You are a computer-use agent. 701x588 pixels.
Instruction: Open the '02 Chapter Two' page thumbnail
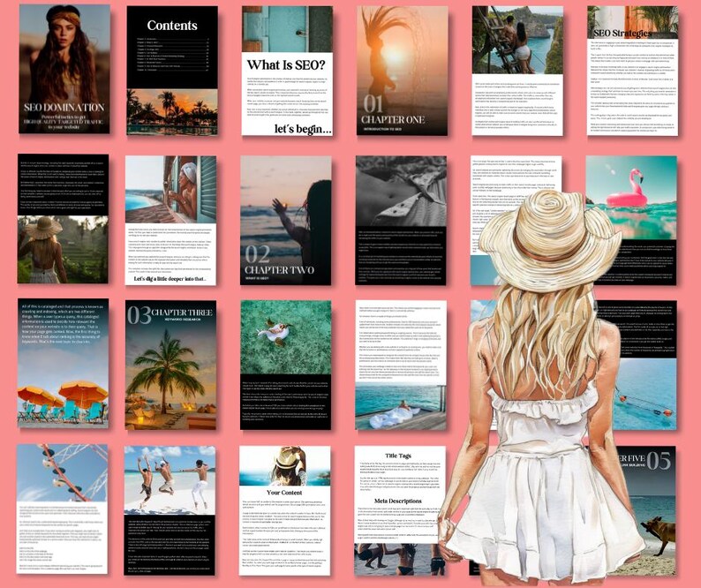coord(286,220)
